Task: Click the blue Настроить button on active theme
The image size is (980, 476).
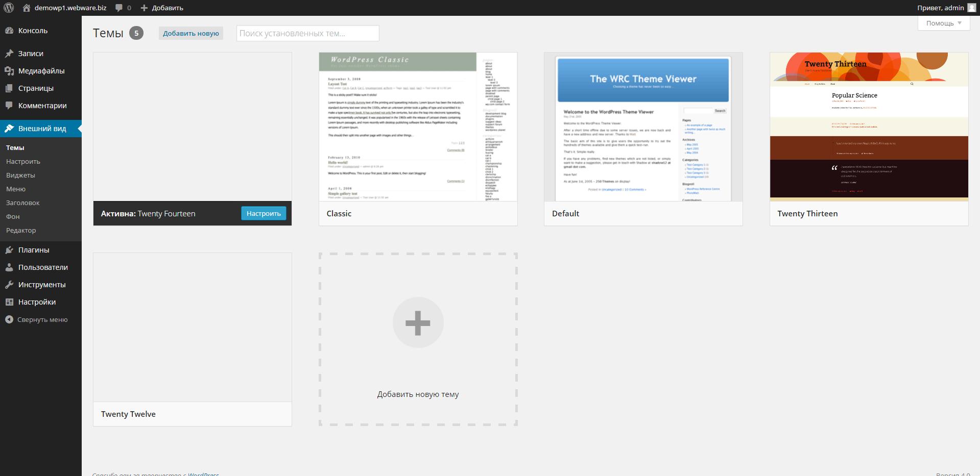Action: tap(264, 213)
